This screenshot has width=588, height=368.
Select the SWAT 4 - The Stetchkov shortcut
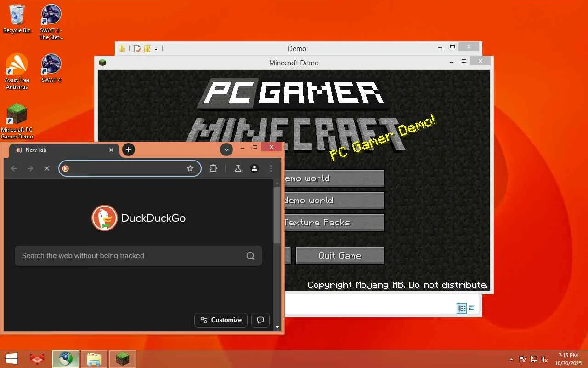coord(51,22)
